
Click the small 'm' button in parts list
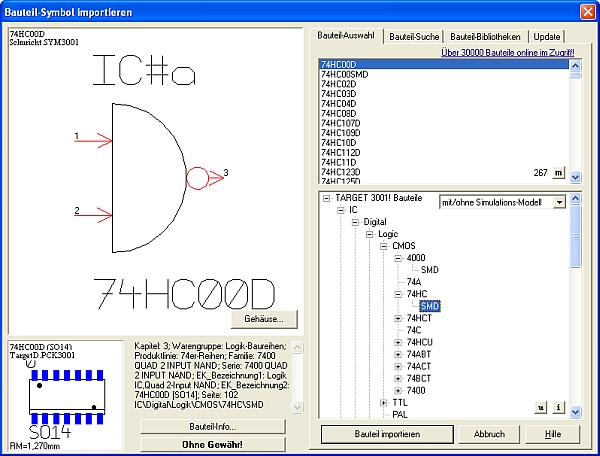tap(558, 172)
